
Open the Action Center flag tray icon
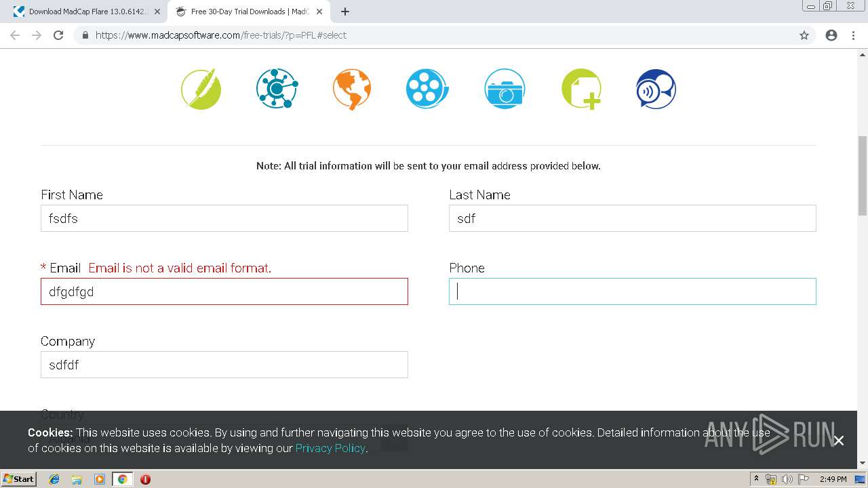[804, 479]
